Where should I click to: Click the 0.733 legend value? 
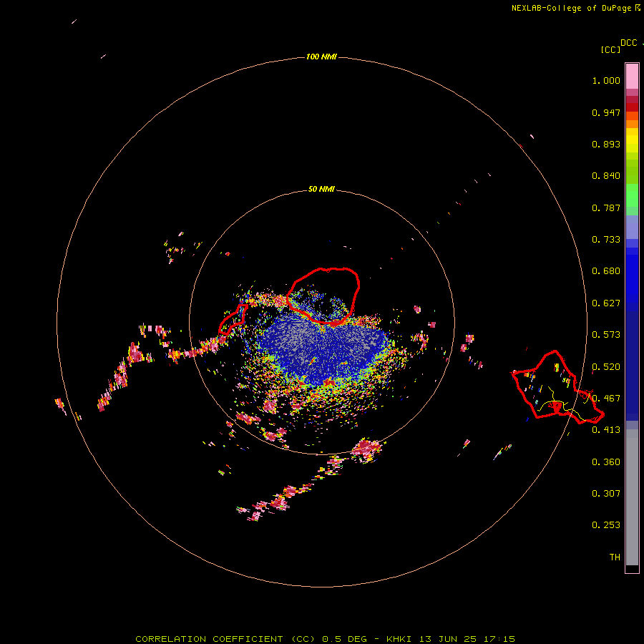click(606, 240)
